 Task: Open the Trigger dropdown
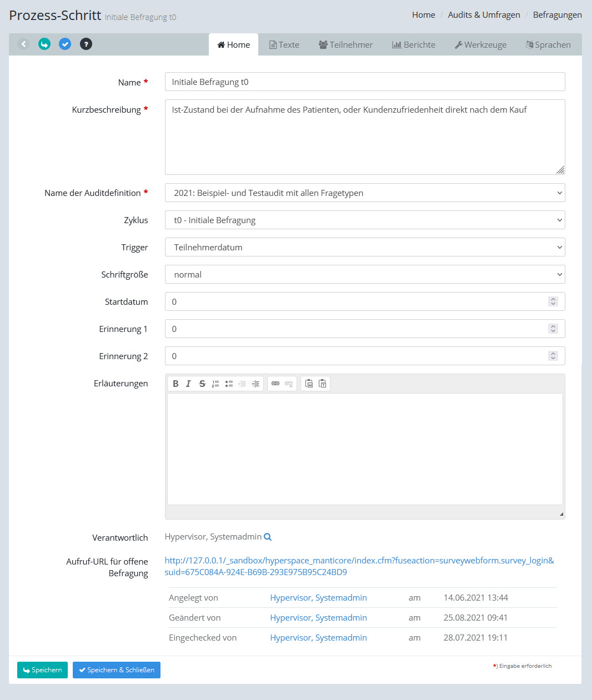pyautogui.click(x=365, y=247)
